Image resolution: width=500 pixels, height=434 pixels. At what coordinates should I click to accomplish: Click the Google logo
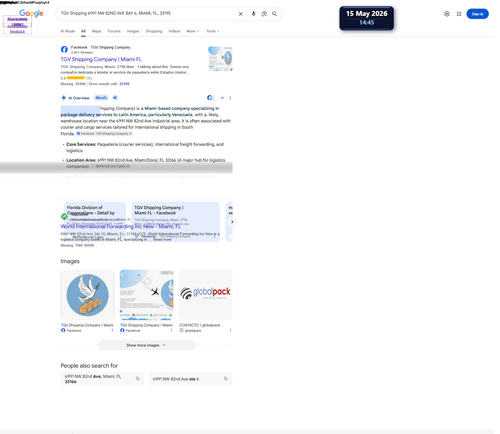[31, 13]
